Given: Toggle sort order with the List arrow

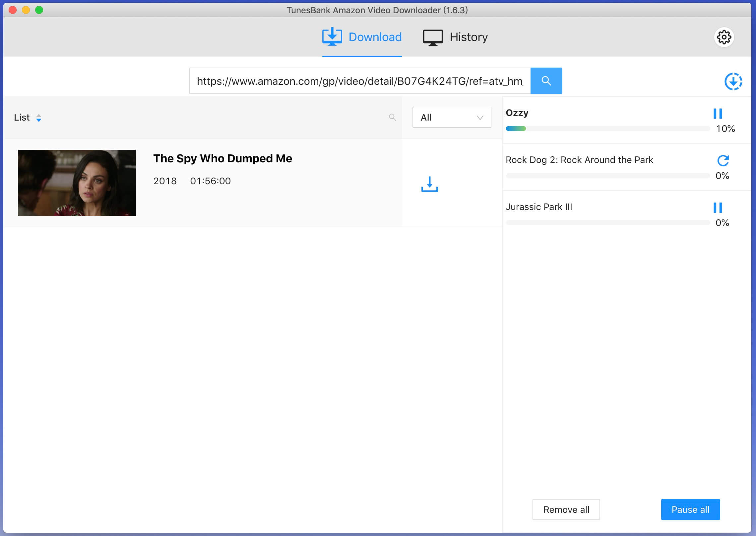Looking at the screenshot, I should 38,118.
